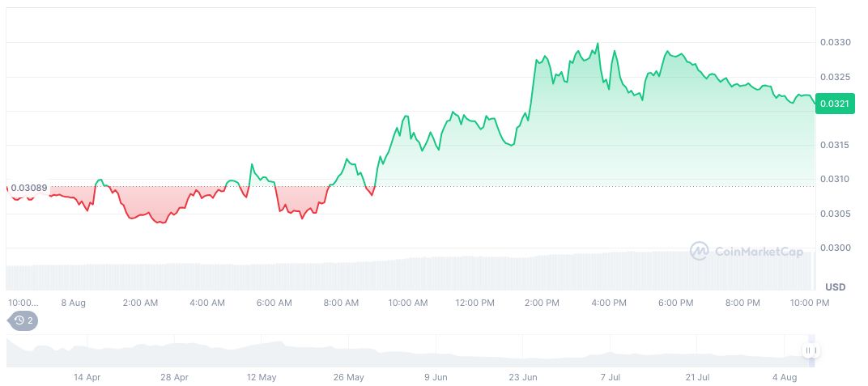
Task: Jump to 14 Apr in range navigator
Action: 87,377
